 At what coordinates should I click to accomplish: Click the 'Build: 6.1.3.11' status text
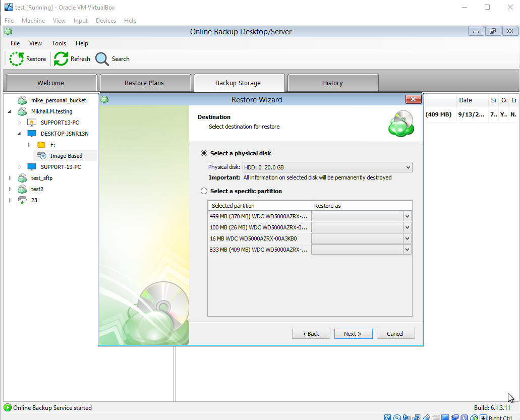click(492, 408)
